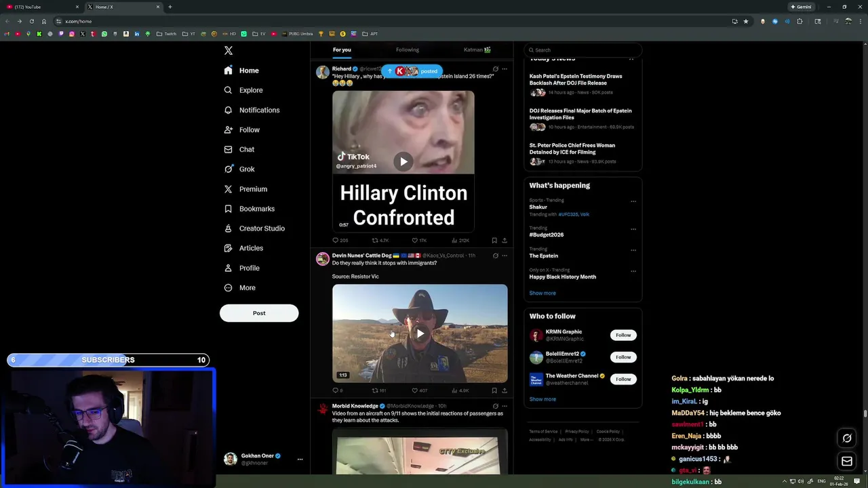
Task: Like Devin Nunes' post with 407 likes
Action: point(420,390)
